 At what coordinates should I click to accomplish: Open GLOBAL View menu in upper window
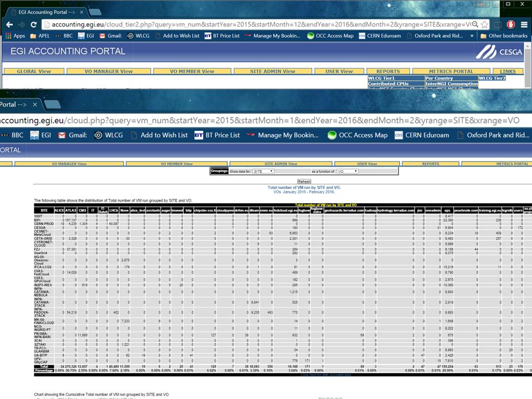(x=34, y=71)
